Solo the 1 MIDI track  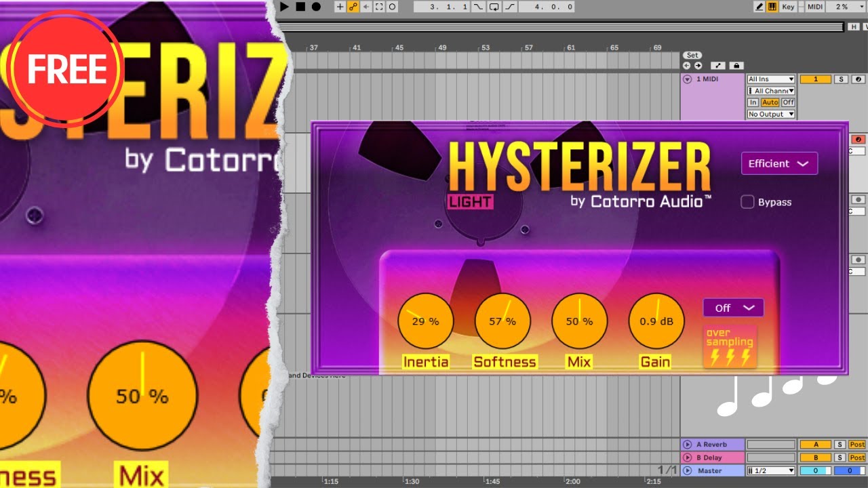tap(841, 79)
